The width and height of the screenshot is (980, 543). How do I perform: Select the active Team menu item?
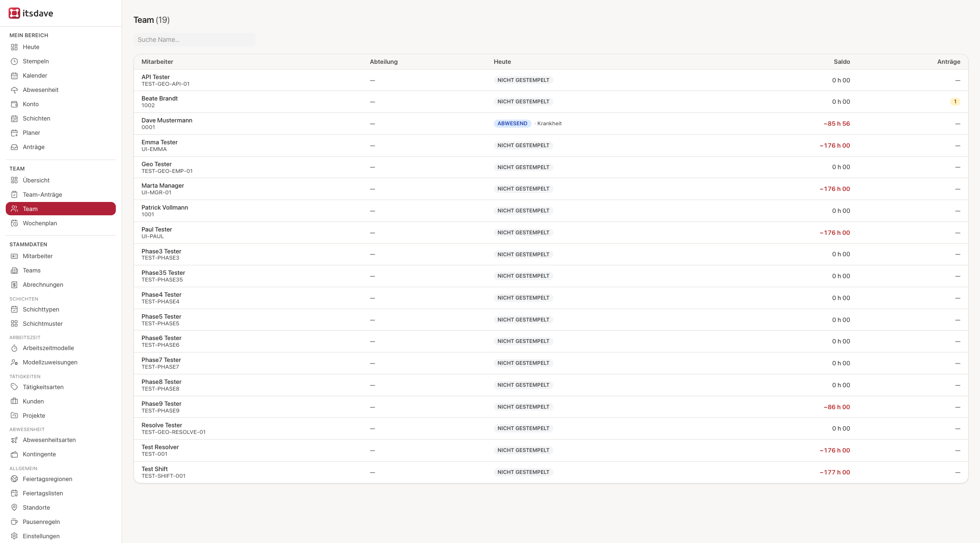click(61, 209)
